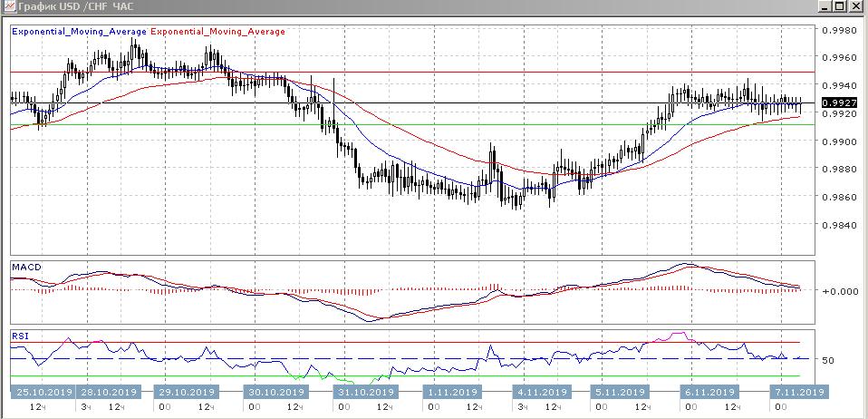Image resolution: width=868 pixels, height=419 pixels.
Task: Select the RSI indicator panel label
Action: click(x=19, y=336)
